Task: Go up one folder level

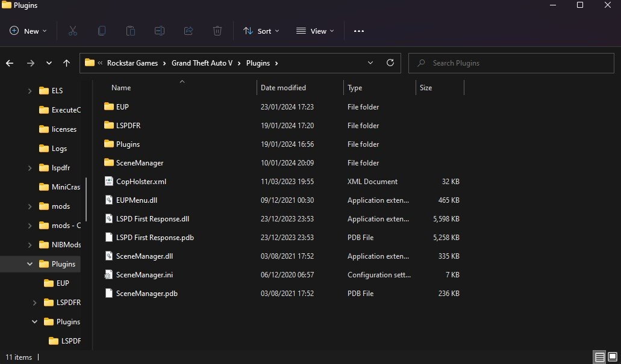Action: click(66, 63)
